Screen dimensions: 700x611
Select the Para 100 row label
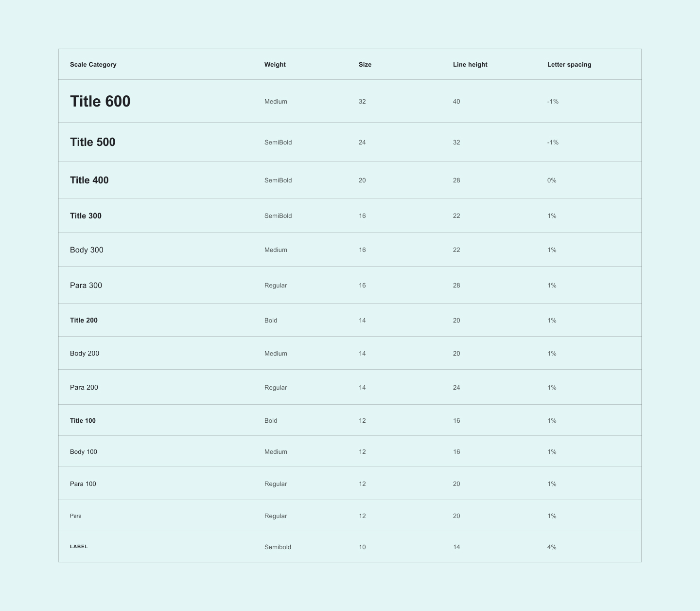coord(83,484)
